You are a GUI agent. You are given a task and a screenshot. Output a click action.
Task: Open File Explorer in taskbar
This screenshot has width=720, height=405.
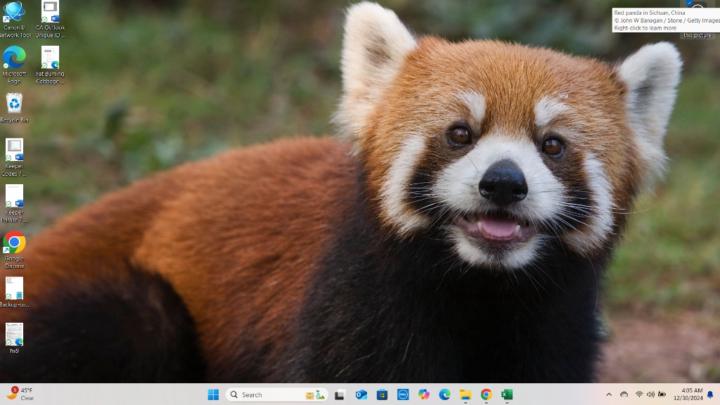(x=465, y=394)
